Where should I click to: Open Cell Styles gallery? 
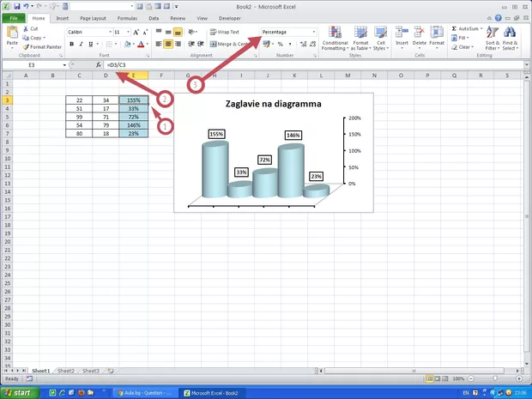pos(381,38)
